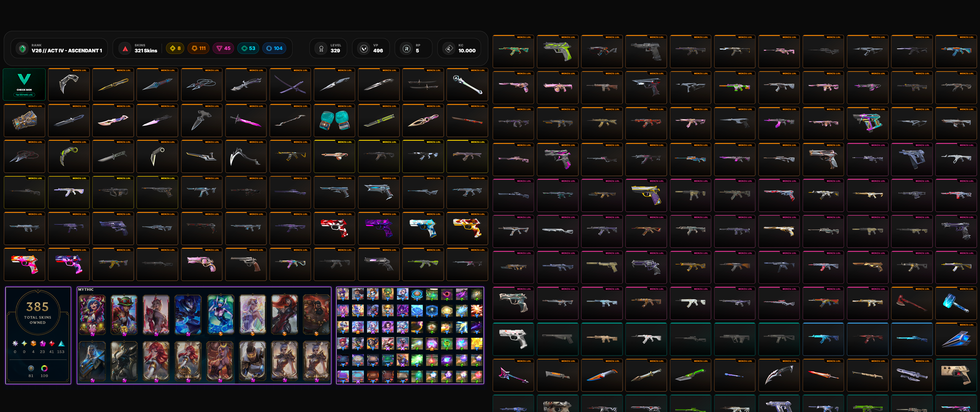Select the orange tier badge showing 111
The width and height of the screenshot is (980, 412).
[x=199, y=48]
